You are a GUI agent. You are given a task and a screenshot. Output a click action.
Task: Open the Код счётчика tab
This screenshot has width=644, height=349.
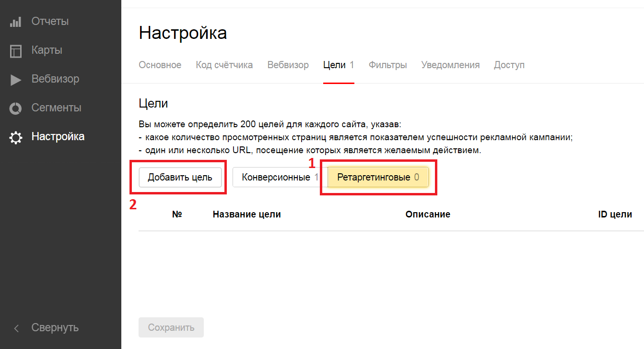(224, 65)
